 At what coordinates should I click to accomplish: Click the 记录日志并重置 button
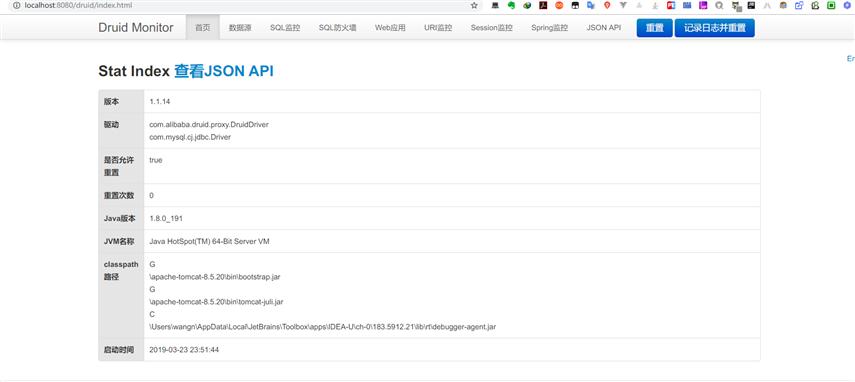(714, 28)
